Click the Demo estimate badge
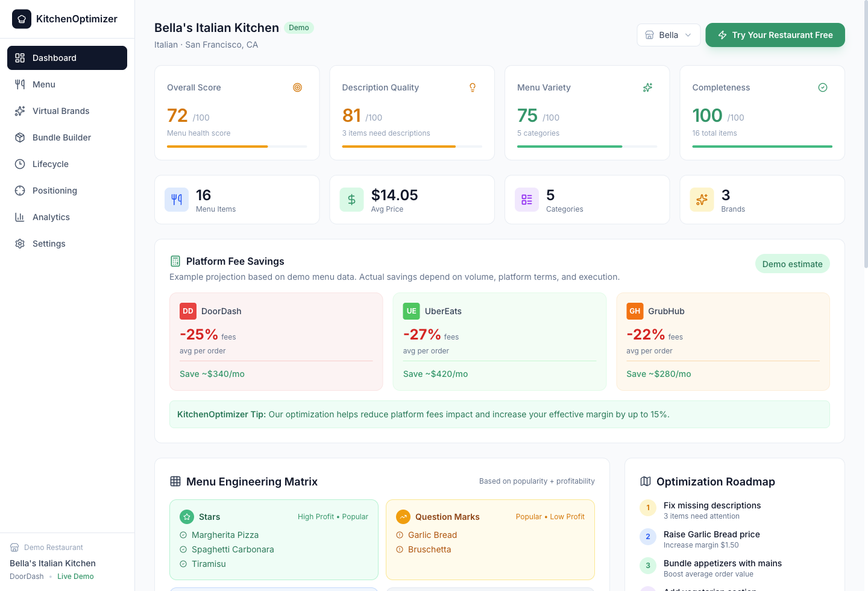 pos(792,264)
